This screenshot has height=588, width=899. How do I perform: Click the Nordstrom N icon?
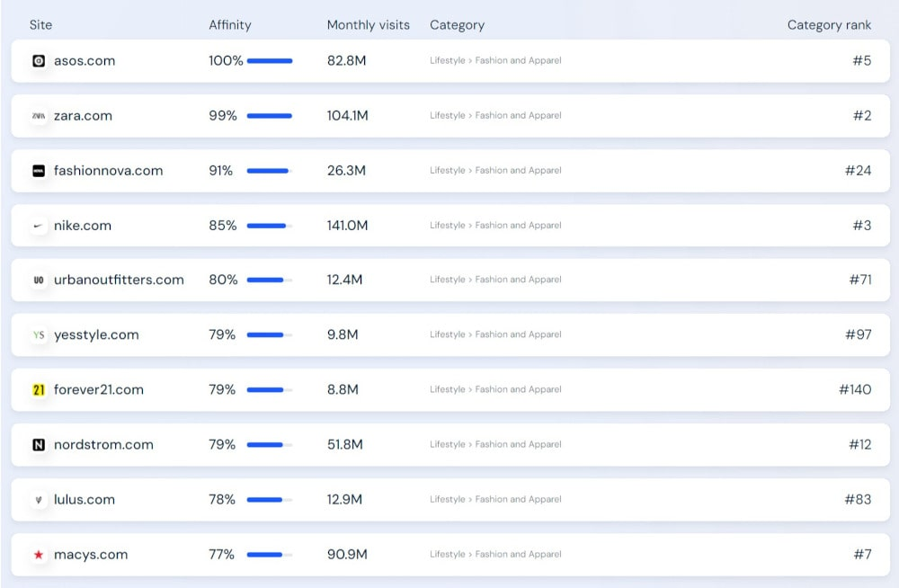(39, 444)
